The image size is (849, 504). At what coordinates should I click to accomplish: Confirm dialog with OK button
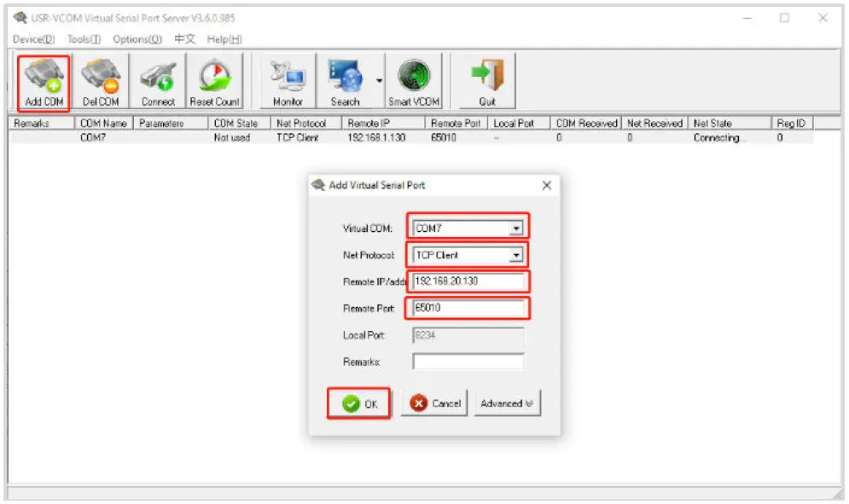coord(359,404)
